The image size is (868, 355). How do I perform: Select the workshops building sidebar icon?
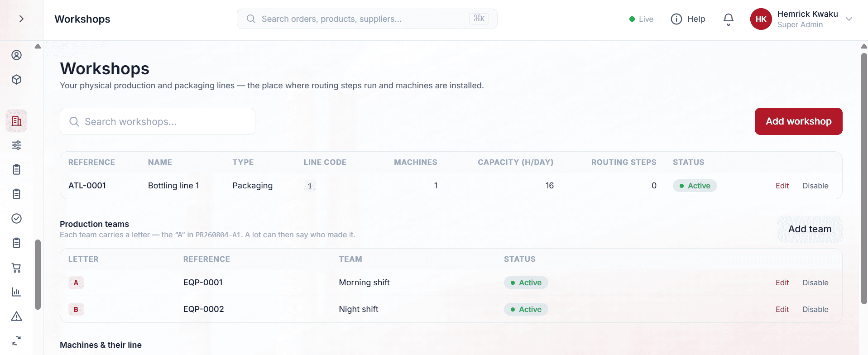[x=16, y=121]
